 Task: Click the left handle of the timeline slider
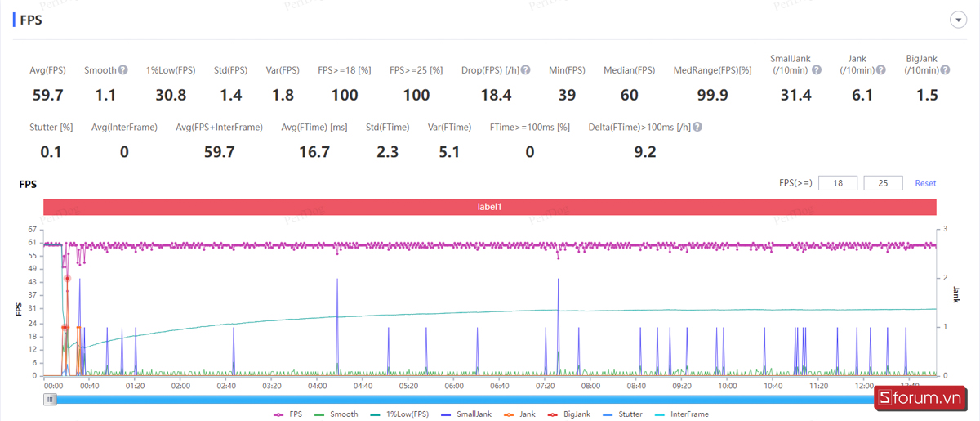click(51, 399)
